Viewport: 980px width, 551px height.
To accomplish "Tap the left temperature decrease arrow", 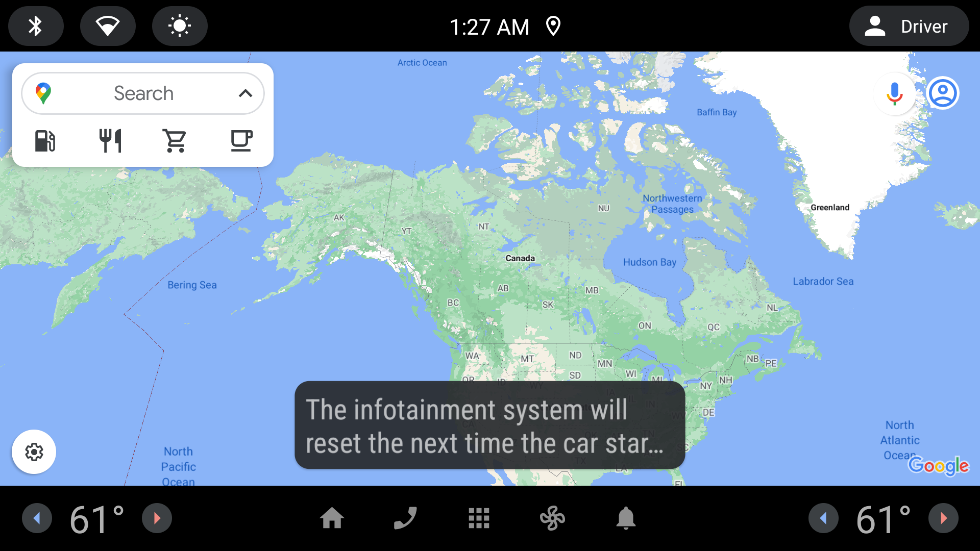I will (x=36, y=518).
